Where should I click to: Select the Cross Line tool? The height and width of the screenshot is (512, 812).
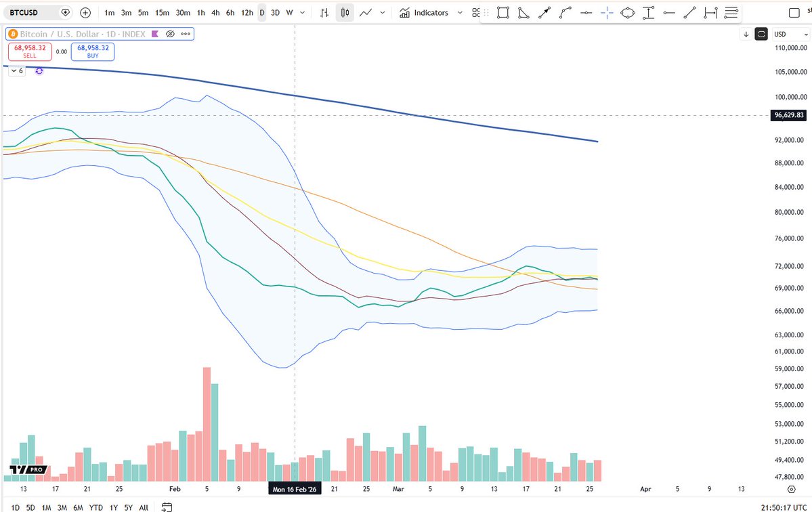pos(607,13)
